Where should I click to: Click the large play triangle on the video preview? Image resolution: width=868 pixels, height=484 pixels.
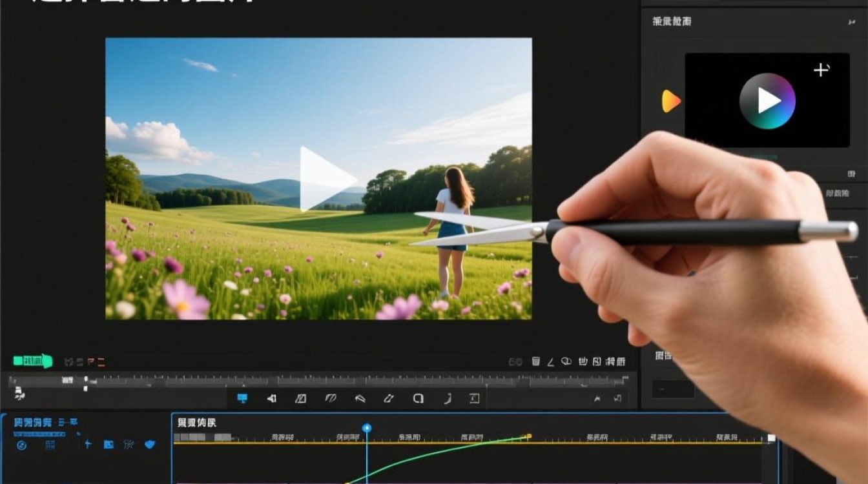[325, 179]
